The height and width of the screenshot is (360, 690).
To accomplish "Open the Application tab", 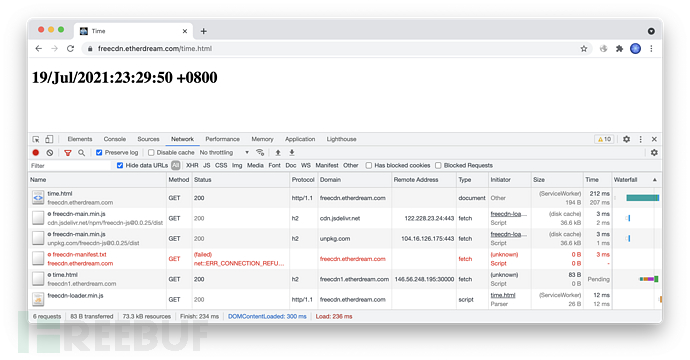I will click(x=300, y=139).
